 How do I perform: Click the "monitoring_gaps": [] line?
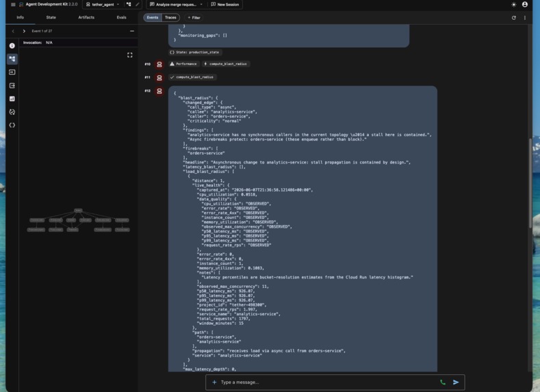[203, 36]
